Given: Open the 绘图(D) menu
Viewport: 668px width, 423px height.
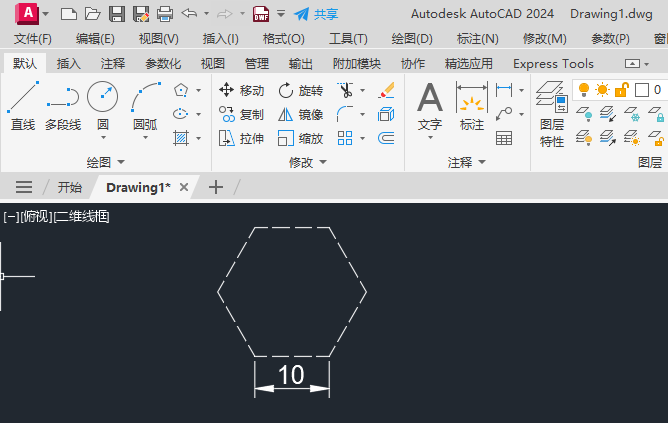Looking at the screenshot, I should pos(412,39).
